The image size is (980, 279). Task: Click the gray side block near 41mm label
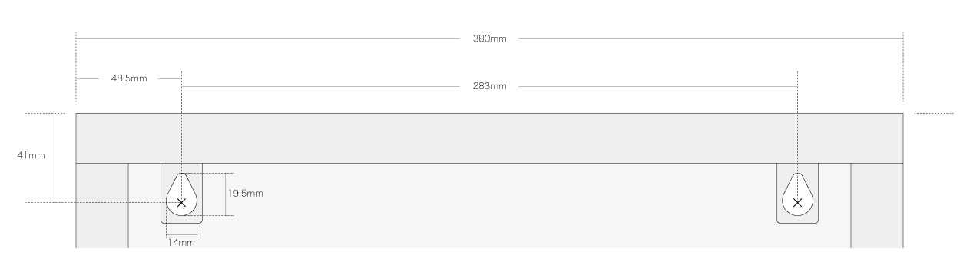click(102, 206)
